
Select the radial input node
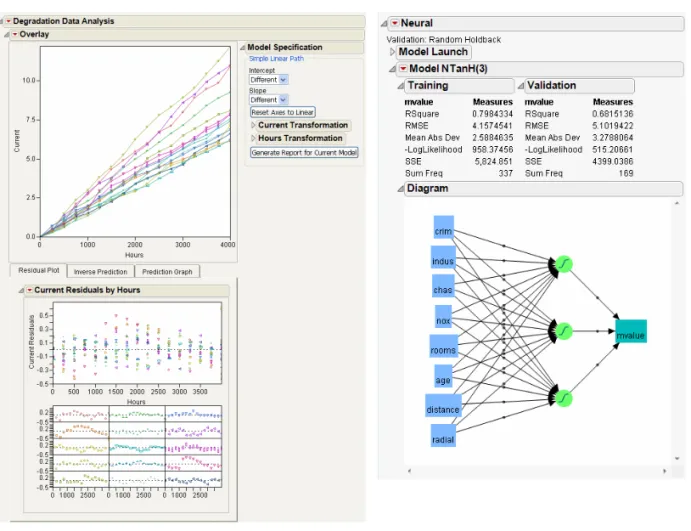(x=443, y=436)
